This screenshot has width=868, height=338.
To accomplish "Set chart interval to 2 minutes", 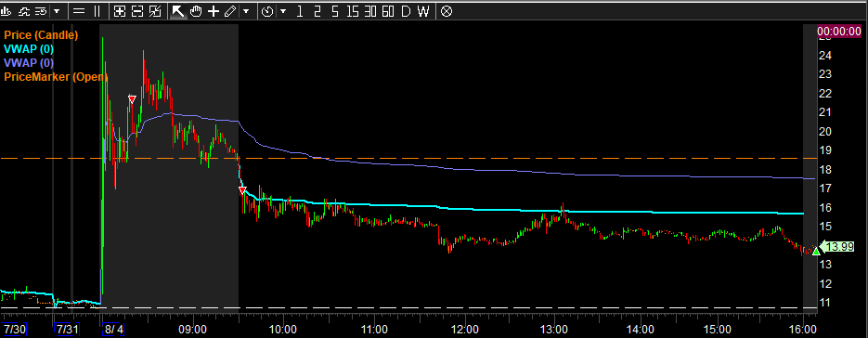I will click(x=317, y=11).
